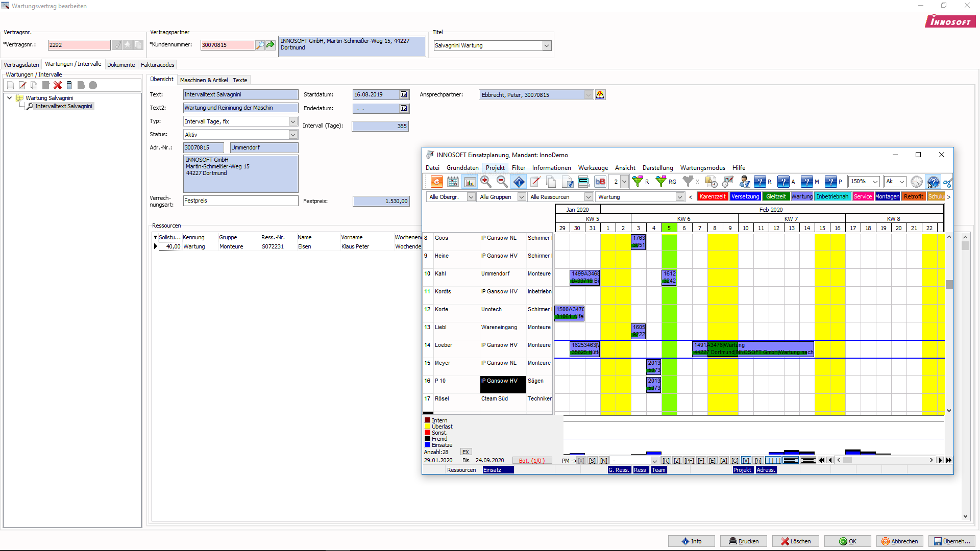Click the grey clear filter X icon
The image size is (980, 551).
pos(690,182)
